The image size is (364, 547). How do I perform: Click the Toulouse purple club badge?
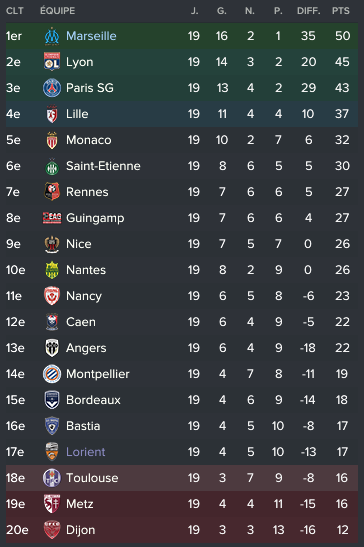point(52,478)
